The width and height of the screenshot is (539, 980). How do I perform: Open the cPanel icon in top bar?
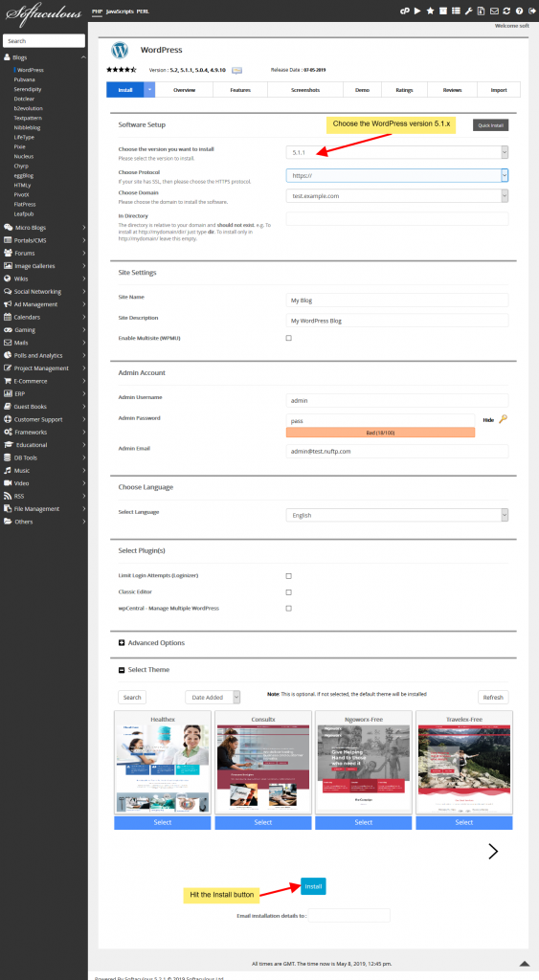[x=405, y=11]
